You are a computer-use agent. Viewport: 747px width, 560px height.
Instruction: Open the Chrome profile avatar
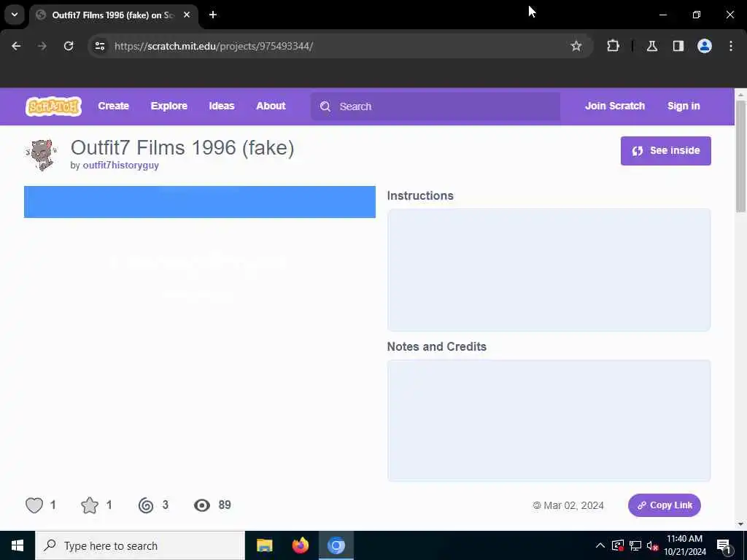pos(705,46)
